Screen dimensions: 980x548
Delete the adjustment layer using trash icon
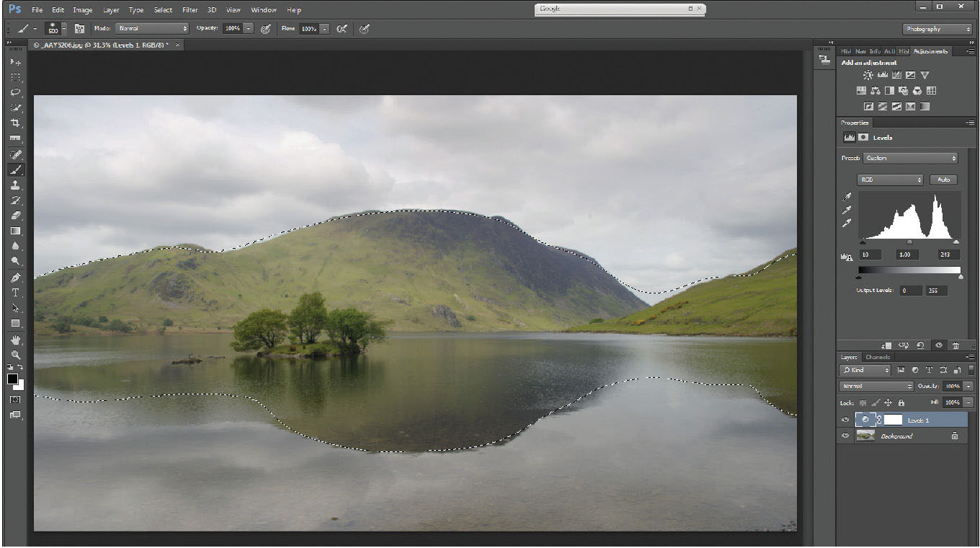point(955,345)
